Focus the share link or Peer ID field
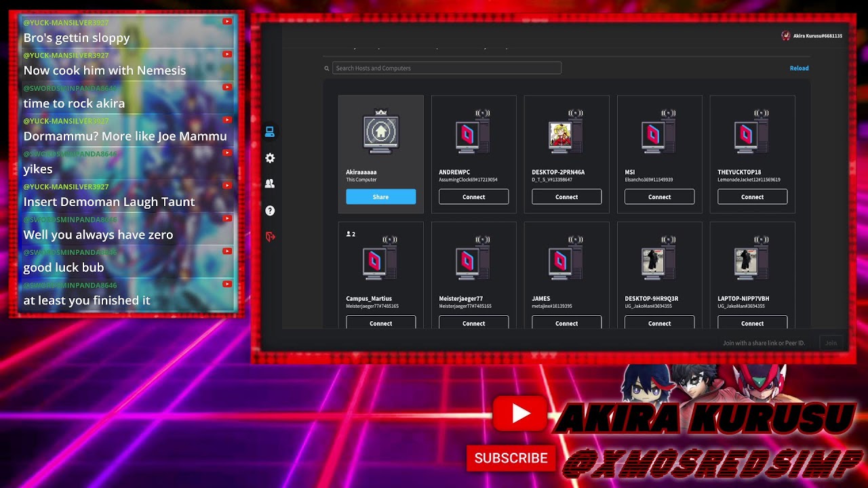 pos(767,343)
